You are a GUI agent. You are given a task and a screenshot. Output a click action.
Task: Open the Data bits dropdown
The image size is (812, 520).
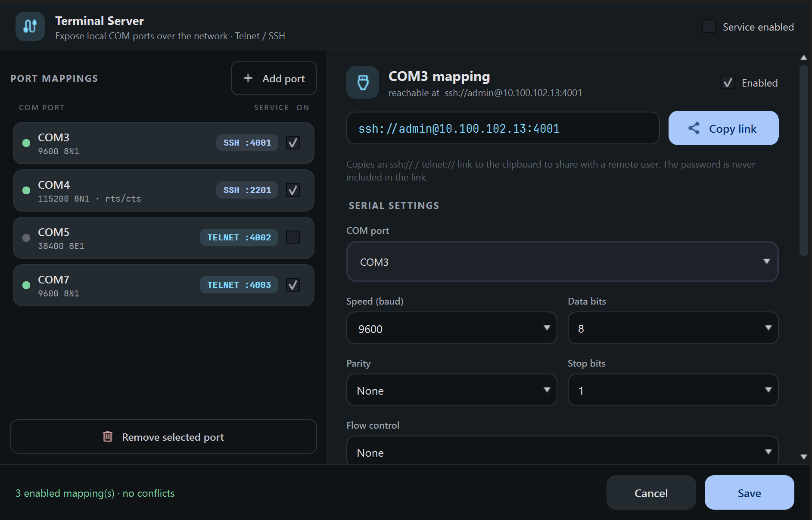673,328
